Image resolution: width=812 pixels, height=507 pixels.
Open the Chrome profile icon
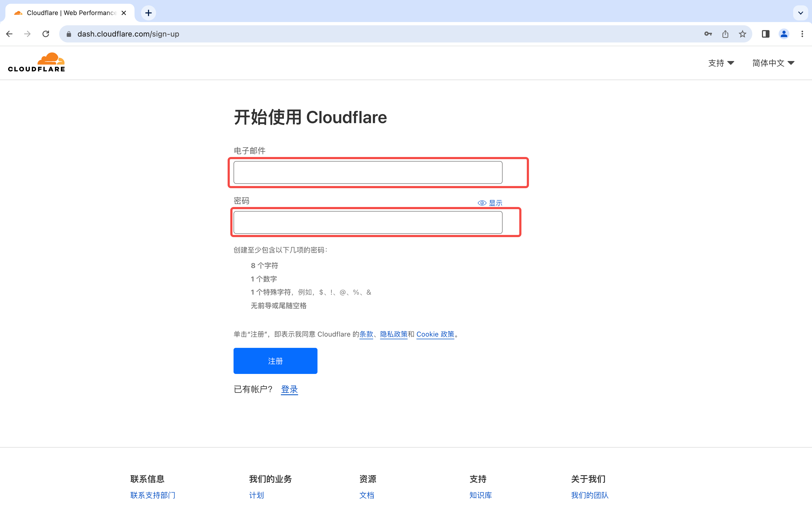784,34
